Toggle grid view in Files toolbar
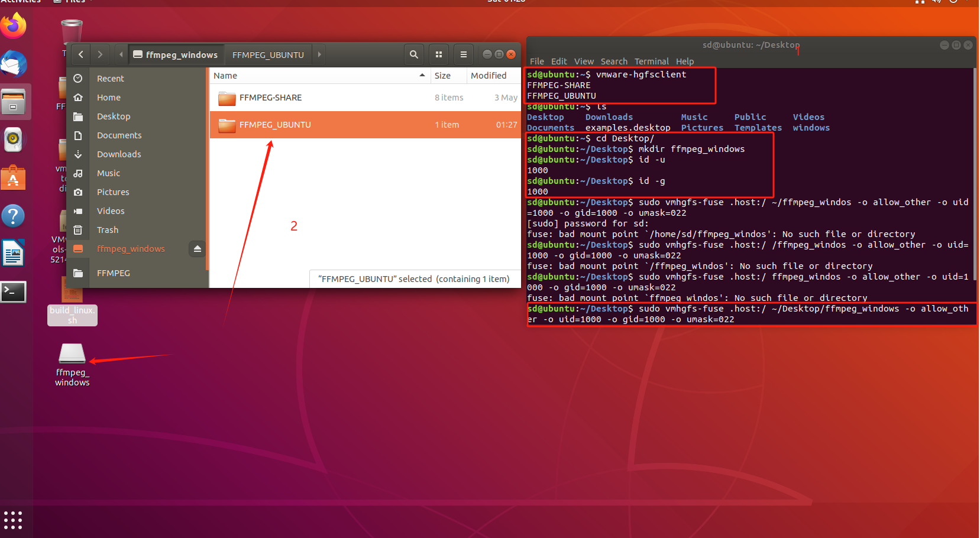The width and height of the screenshot is (980, 538). coord(439,54)
